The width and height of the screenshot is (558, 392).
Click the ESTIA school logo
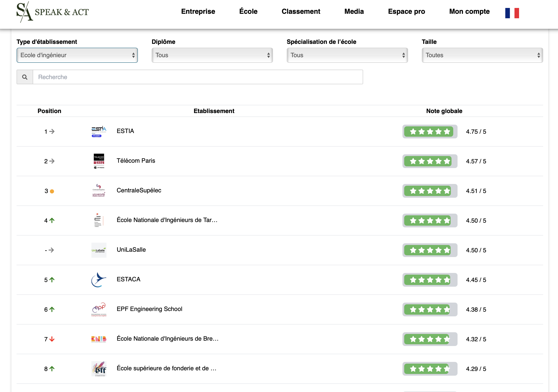pyautogui.click(x=99, y=131)
